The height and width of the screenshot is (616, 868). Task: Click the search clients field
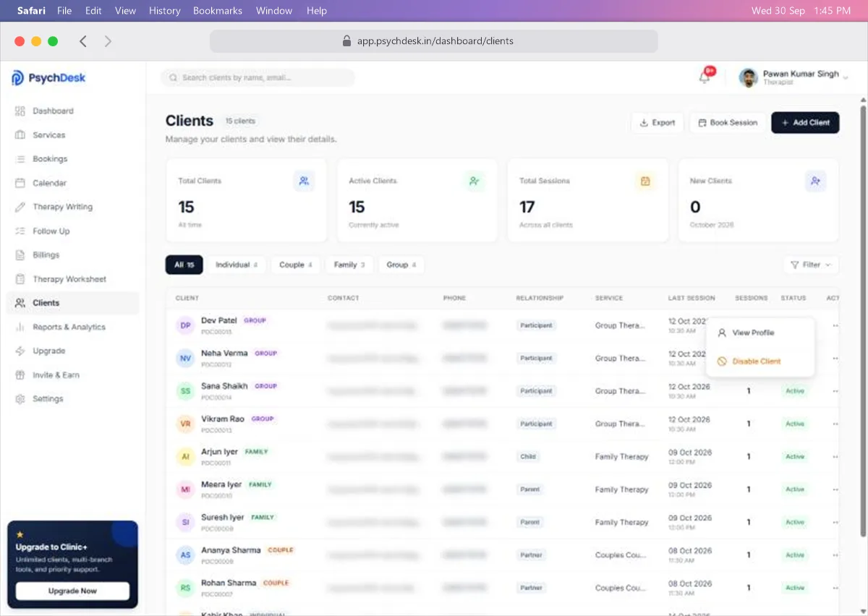[258, 77]
